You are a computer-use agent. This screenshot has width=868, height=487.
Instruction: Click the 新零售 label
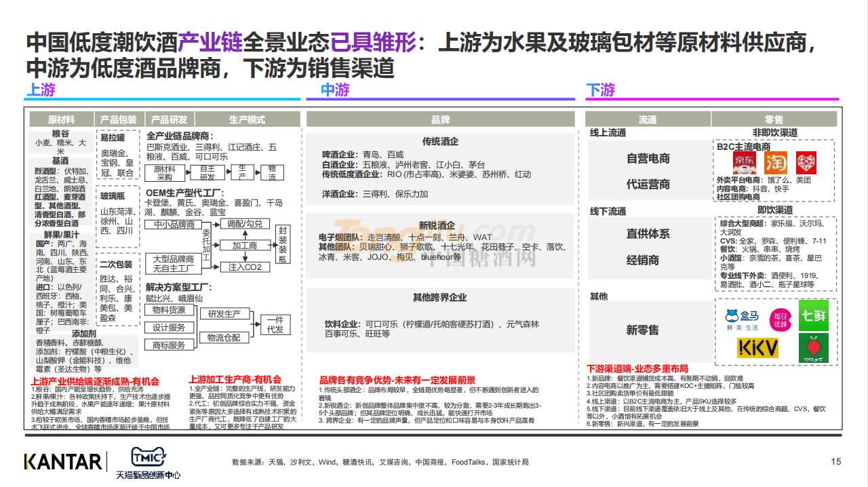coord(643,330)
